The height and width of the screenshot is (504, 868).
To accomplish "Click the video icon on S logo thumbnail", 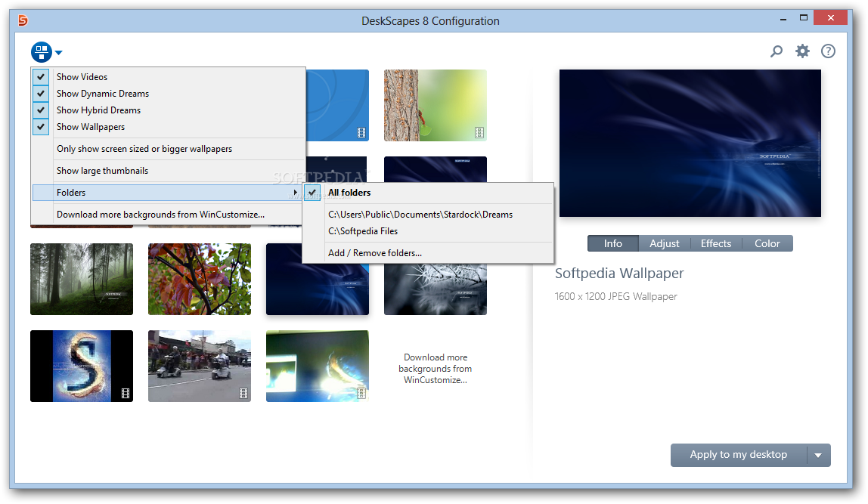I will (126, 394).
